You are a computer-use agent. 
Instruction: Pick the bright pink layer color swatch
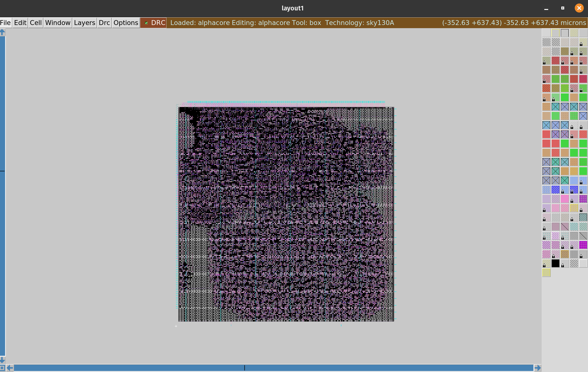(564, 199)
